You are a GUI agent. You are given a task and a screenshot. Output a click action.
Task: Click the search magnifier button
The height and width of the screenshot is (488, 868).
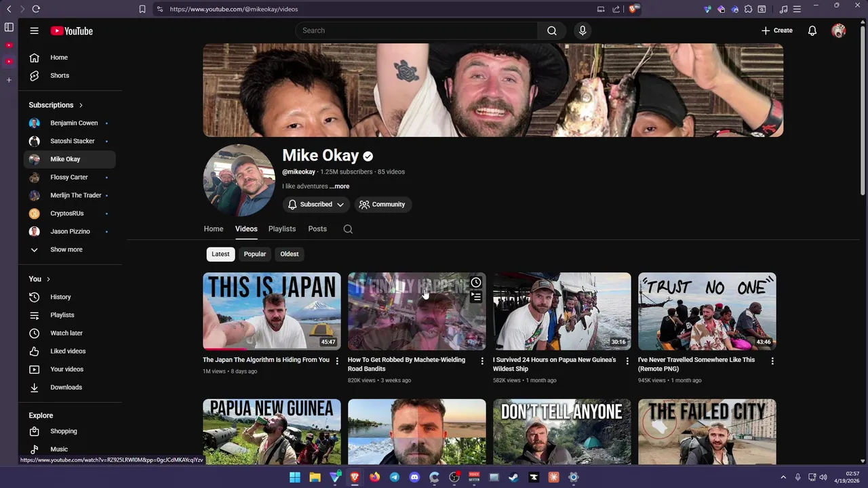pos(552,30)
